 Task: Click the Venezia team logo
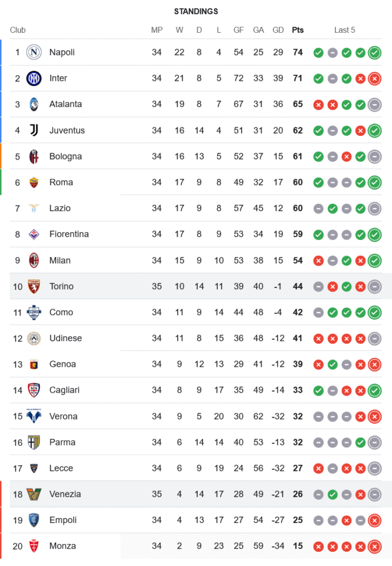click(x=34, y=494)
